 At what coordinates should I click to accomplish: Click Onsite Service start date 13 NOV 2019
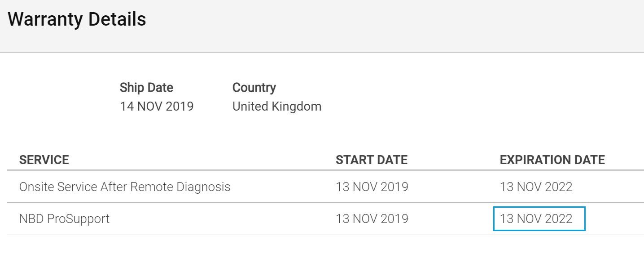coord(372,187)
